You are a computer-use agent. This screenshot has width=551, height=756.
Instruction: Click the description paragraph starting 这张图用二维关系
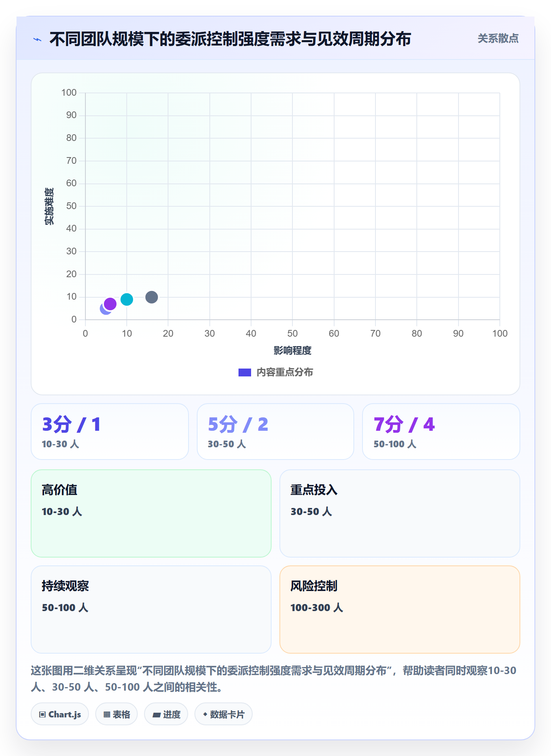274,679
